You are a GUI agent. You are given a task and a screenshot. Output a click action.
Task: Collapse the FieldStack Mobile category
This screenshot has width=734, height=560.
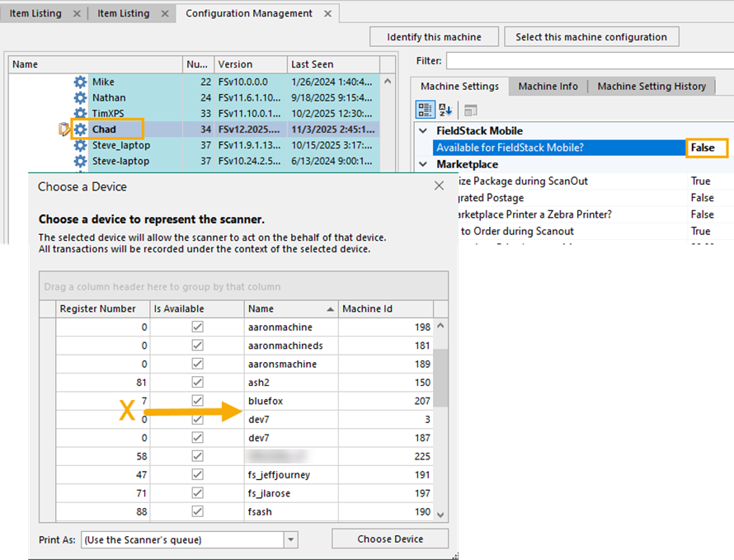click(x=423, y=130)
